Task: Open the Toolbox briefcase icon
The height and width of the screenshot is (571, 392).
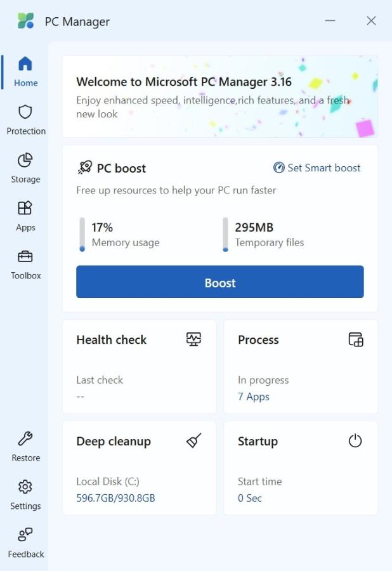Action: (25, 256)
